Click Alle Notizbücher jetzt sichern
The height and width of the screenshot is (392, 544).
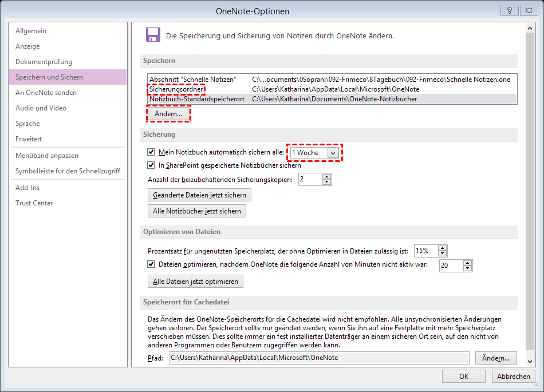pyautogui.click(x=197, y=211)
